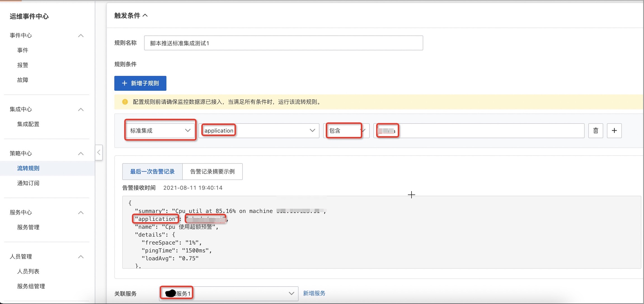Collapse the 事件中心 menu group

[81, 35]
